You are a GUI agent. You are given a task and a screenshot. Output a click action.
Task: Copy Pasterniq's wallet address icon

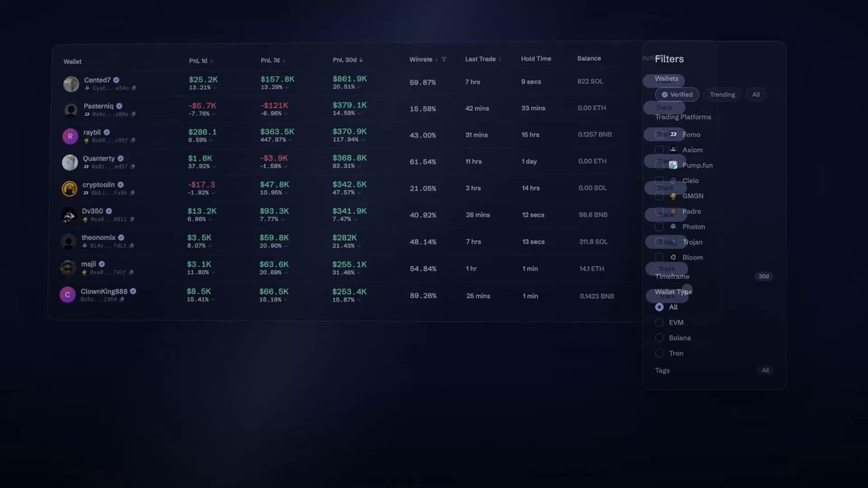(x=133, y=114)
